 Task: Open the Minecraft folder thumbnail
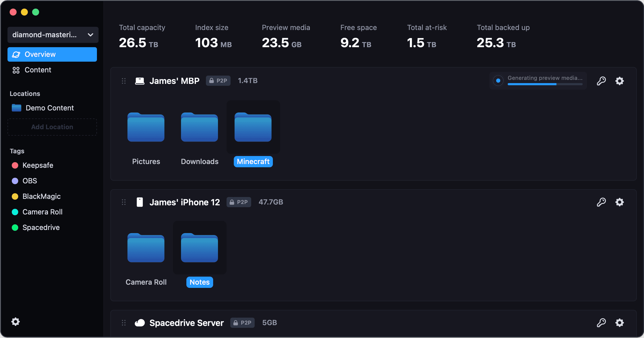click(253, 127)
